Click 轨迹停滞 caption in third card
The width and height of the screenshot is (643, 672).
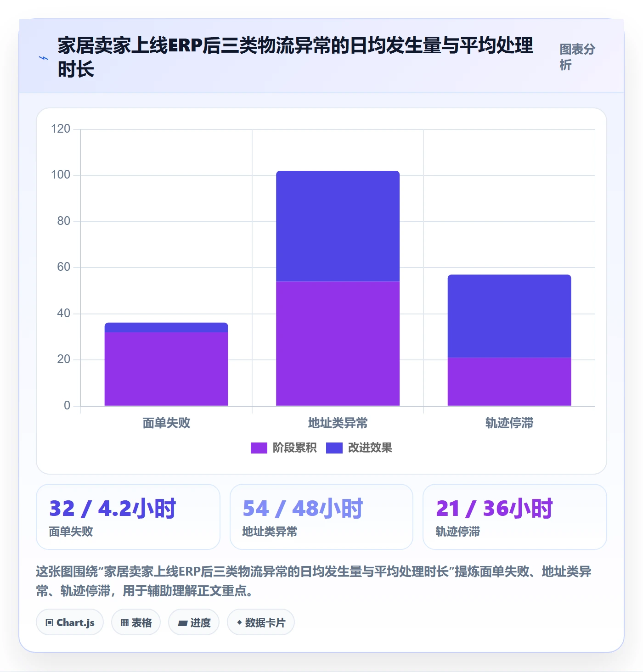coord(457,532)
